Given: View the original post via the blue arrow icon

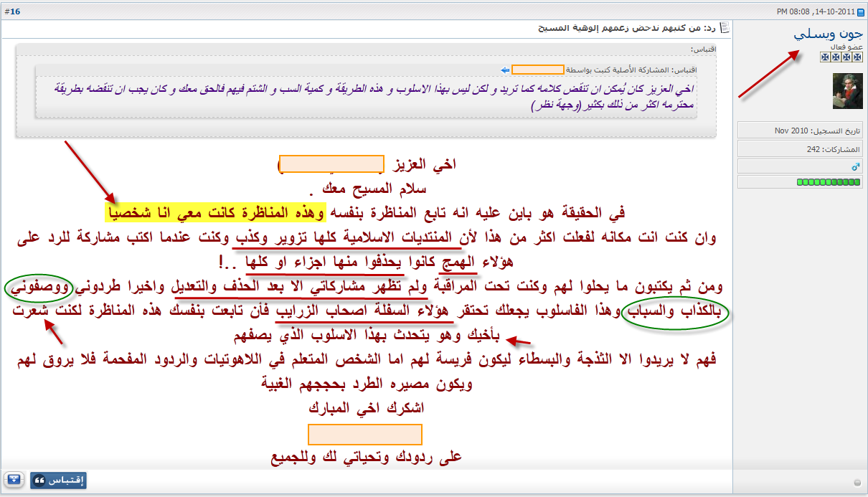Looking at the screenshot, I should pyautogui.click(x=505, y=70).
